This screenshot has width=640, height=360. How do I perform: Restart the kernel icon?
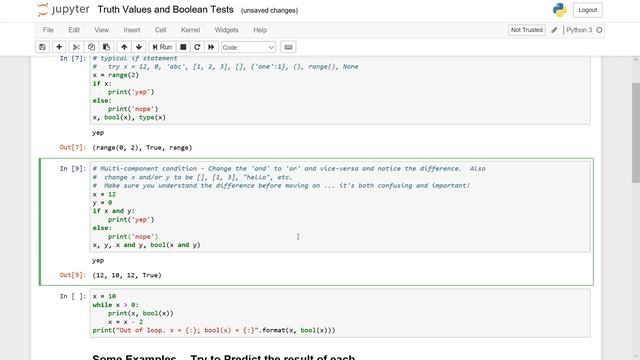click(197, 47)
